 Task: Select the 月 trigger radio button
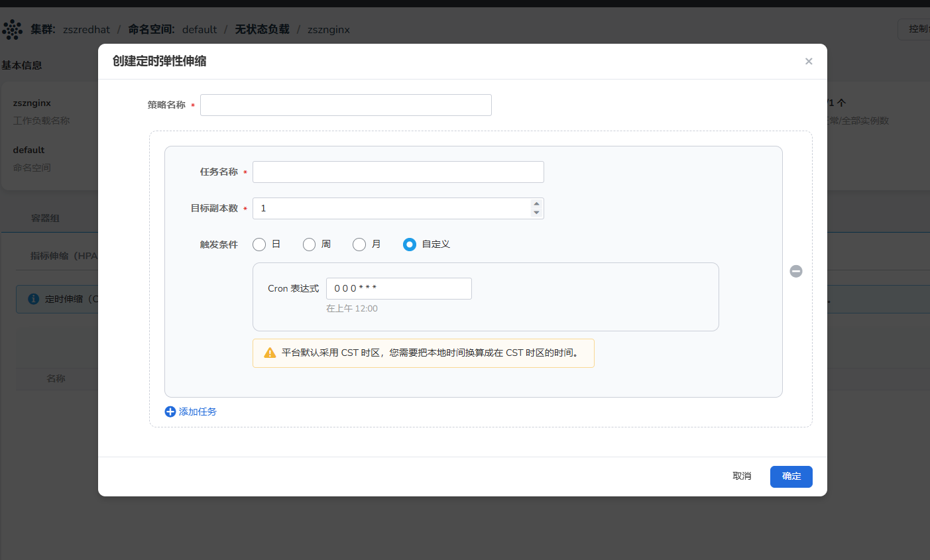pyautogui.click(x=359, y=245)
